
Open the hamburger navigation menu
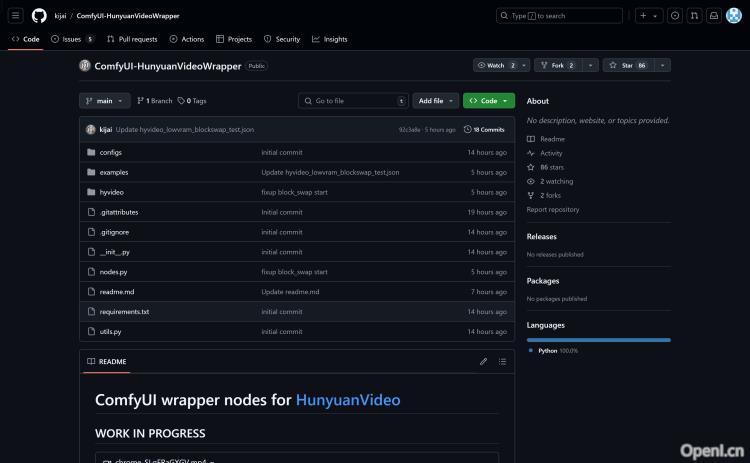coord(16,16)
